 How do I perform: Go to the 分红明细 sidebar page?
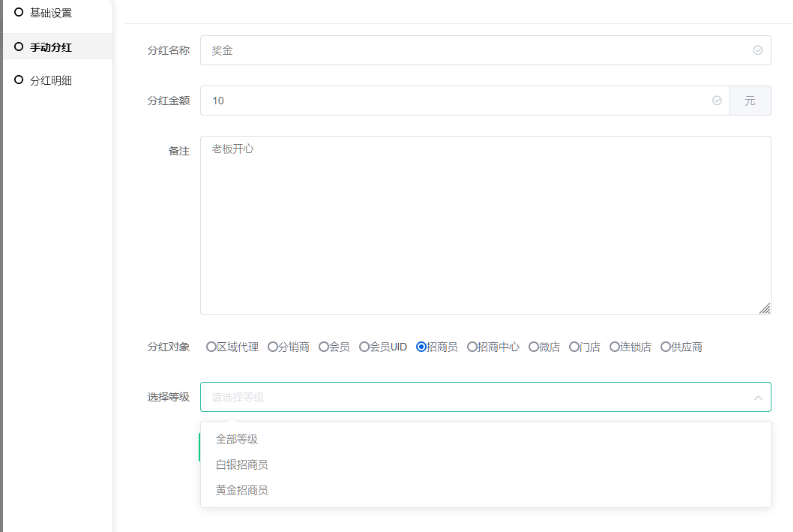click(x=50, y=80)
